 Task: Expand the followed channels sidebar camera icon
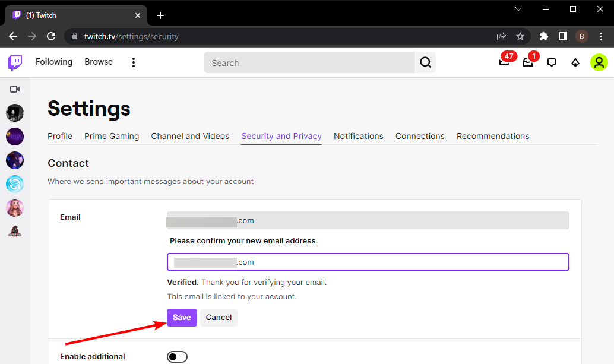coord(15,89)
